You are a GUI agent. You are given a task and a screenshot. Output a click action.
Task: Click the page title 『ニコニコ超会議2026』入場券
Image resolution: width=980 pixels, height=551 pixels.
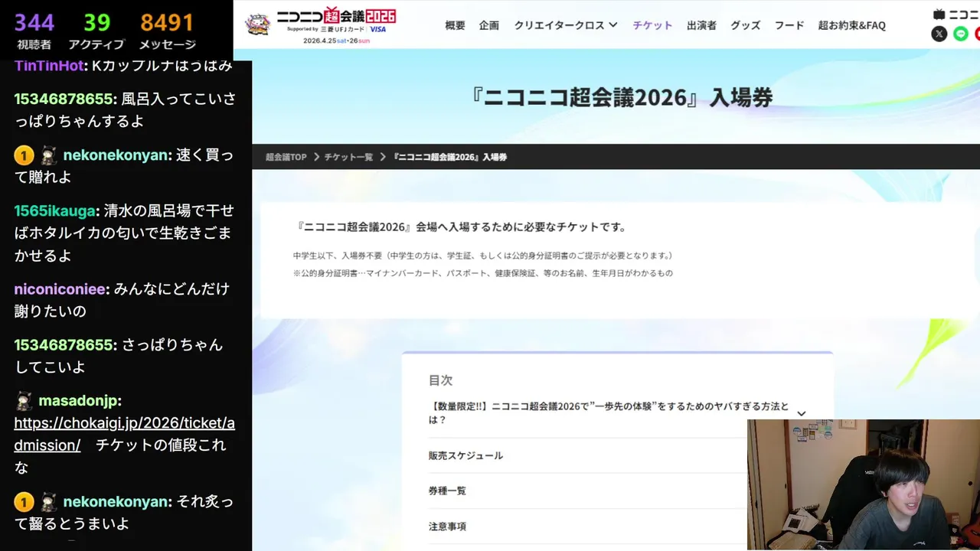point(622,97)
